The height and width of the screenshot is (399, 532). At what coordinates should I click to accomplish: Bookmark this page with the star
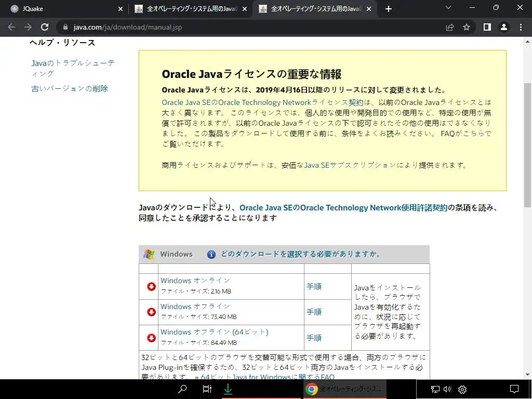coord(467,27)
